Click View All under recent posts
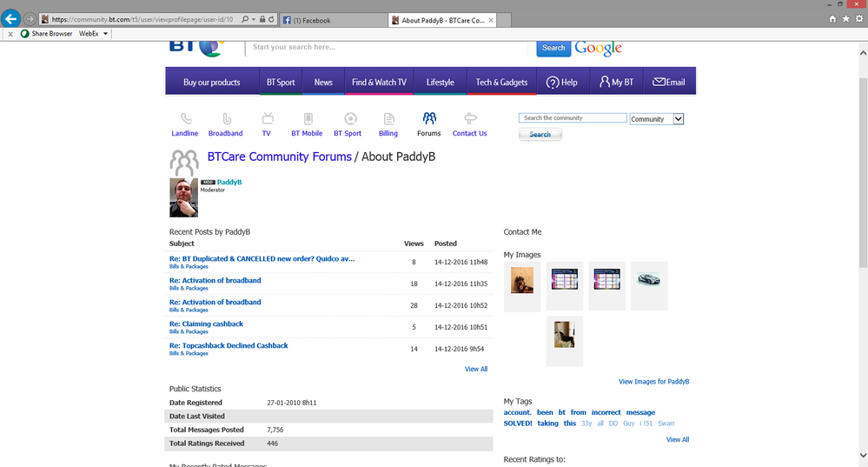 (x=476, y=369)
